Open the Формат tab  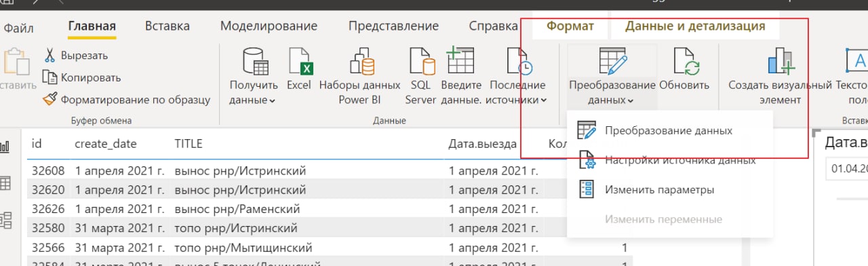click(x=570, y=26)
